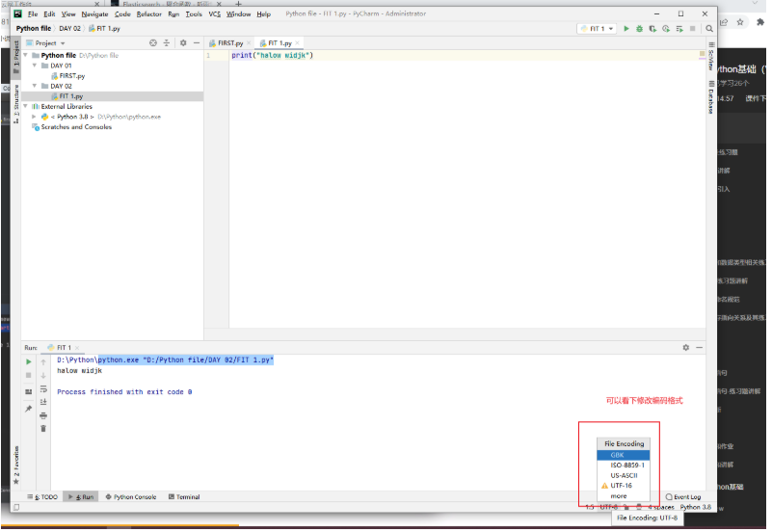Click the restore layout icon in the Run panel
Image resolution: width=772 pixels, height=532 pixels.
(29, 391)
